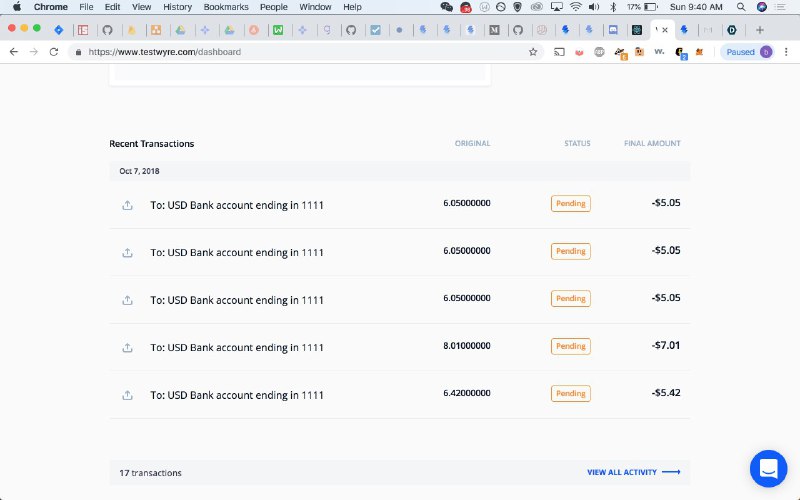This screenshot has width=800, height=500.
Task: Open a new tab with the plus button
Action: coord(760,30)
